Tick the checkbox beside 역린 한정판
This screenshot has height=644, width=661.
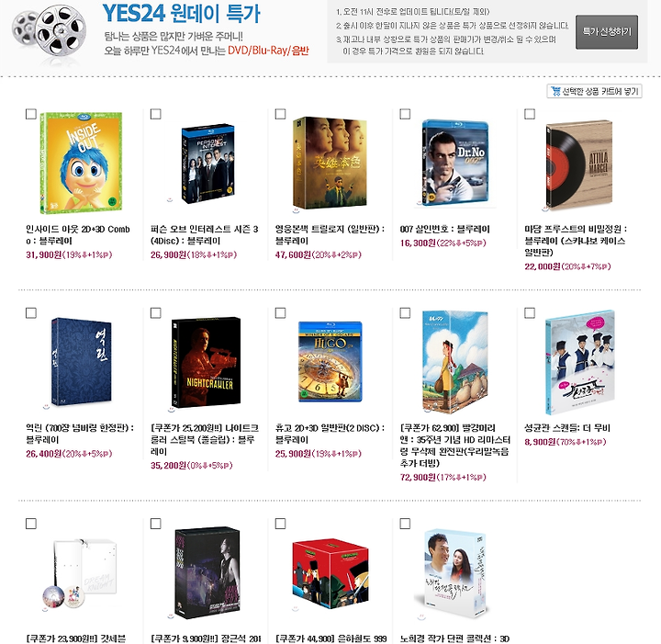pos(31,313)
